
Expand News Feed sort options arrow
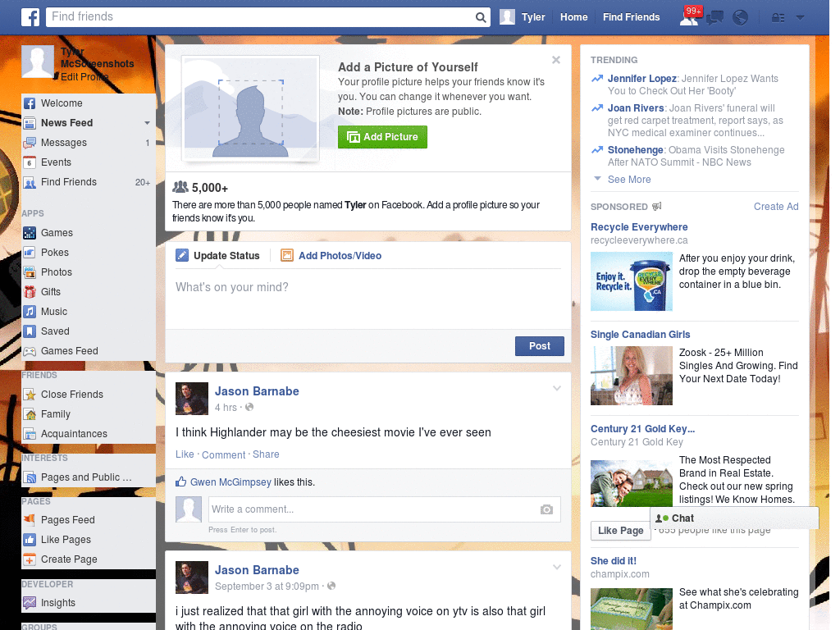pyautogui.click(x=147, y=123)
